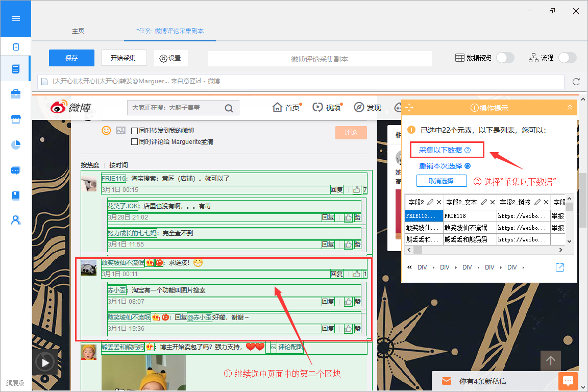
Task: Click the move handle of 操作提示 panel
Action: 409,108
